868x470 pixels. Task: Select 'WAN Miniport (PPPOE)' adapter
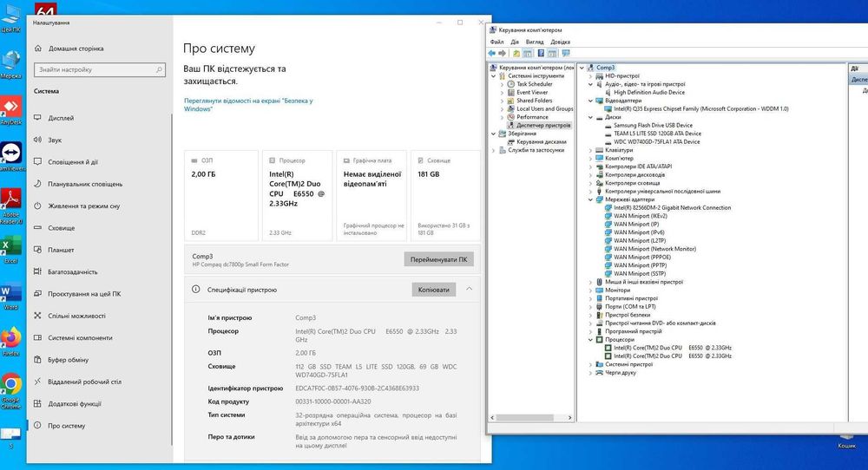coord(642,258)
